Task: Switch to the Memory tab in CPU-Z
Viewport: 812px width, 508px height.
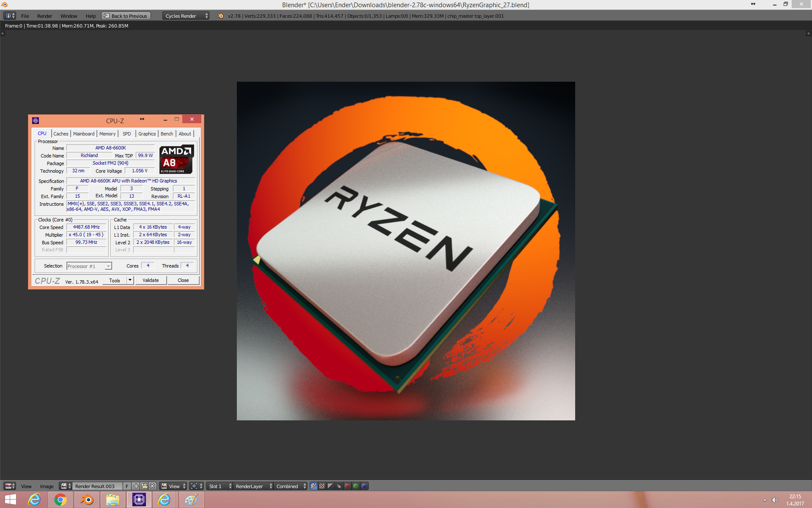Action: pyautogui.click(x=107, y=134)
